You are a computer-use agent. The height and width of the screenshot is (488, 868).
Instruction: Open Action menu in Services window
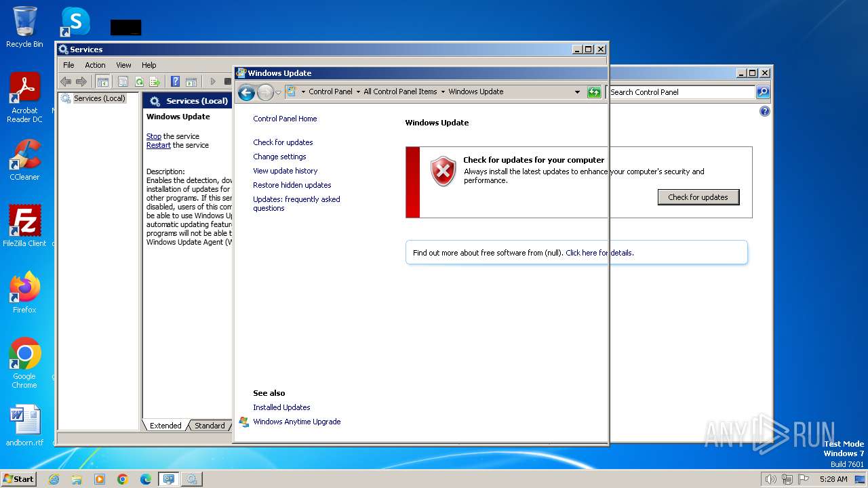click(95, 65)
